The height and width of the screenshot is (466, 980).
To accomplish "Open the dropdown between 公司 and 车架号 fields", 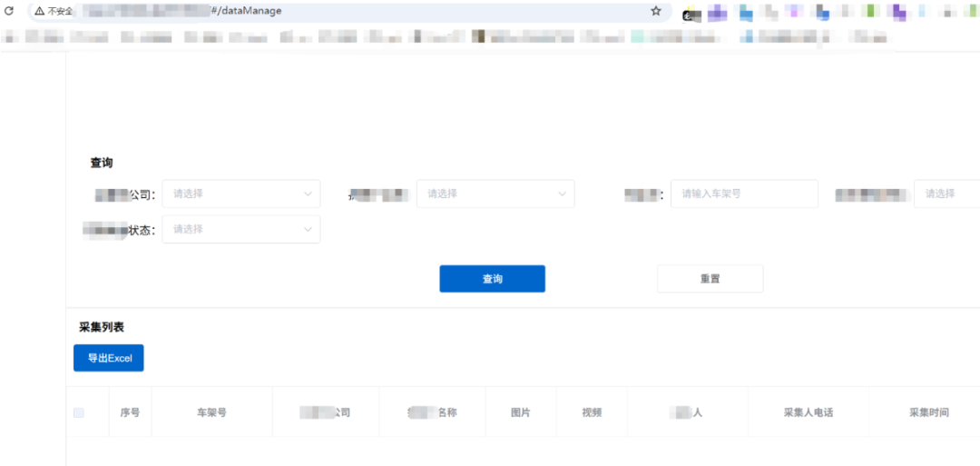I will [495, 193].
